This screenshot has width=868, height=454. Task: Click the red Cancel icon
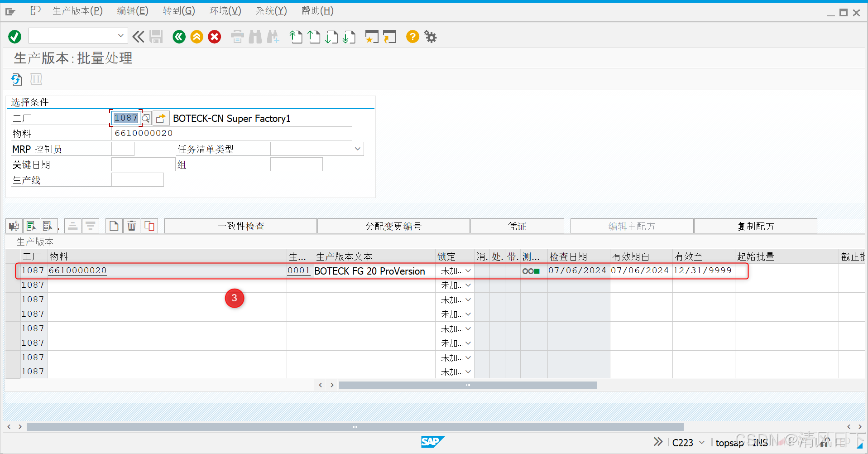[x=215, y=37]
